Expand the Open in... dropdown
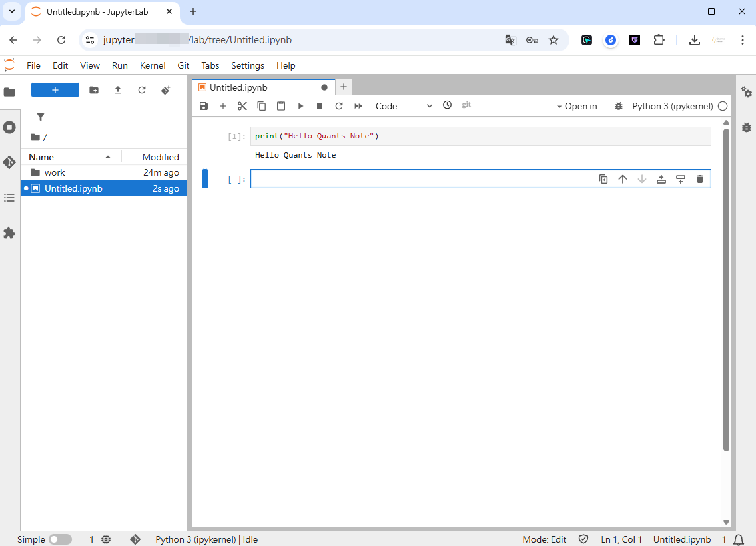Screen dimensions: 756x546 pos(579,106)
